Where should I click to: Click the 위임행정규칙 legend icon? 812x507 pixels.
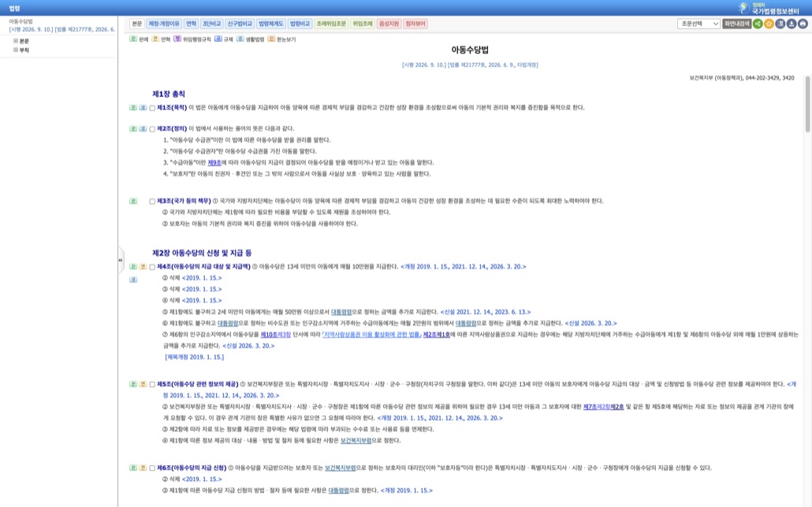[x=177, y=39]
